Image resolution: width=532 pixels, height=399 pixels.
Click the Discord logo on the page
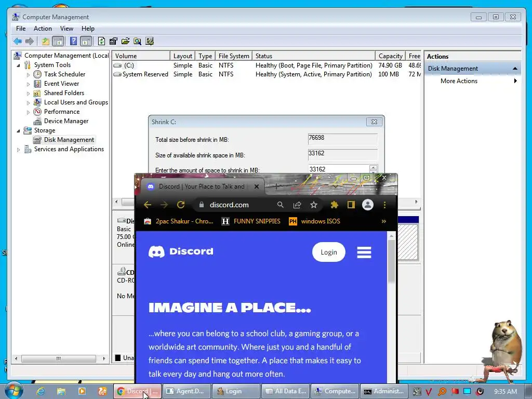[181, 251]
